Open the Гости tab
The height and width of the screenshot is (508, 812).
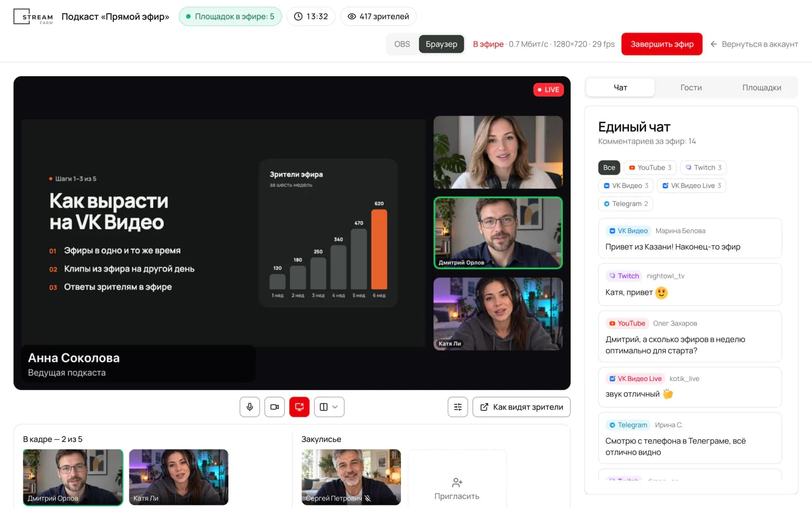[691, 87]
